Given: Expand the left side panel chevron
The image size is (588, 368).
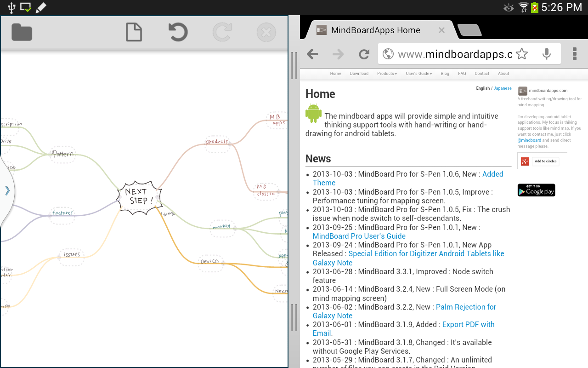Looking at the screenshot, I should 7,190.
